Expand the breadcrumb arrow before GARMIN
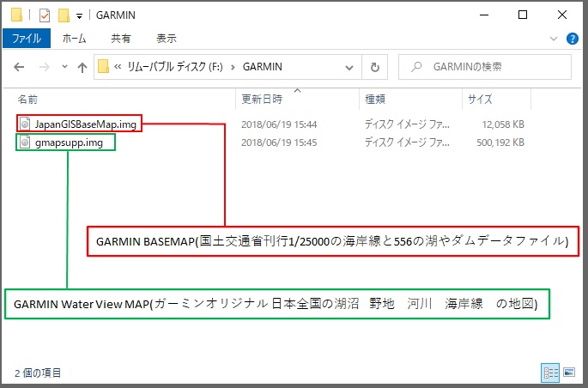 click(x=233, y=67)
